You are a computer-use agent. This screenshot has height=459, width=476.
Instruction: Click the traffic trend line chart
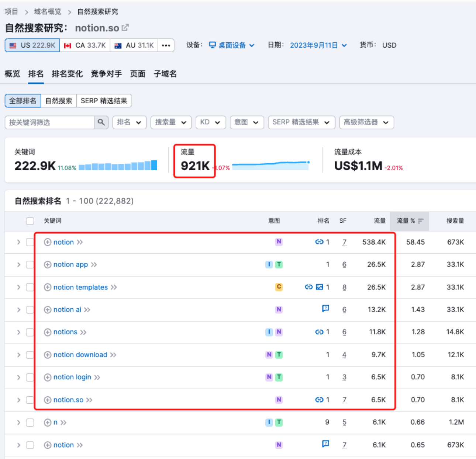(271, 165)
